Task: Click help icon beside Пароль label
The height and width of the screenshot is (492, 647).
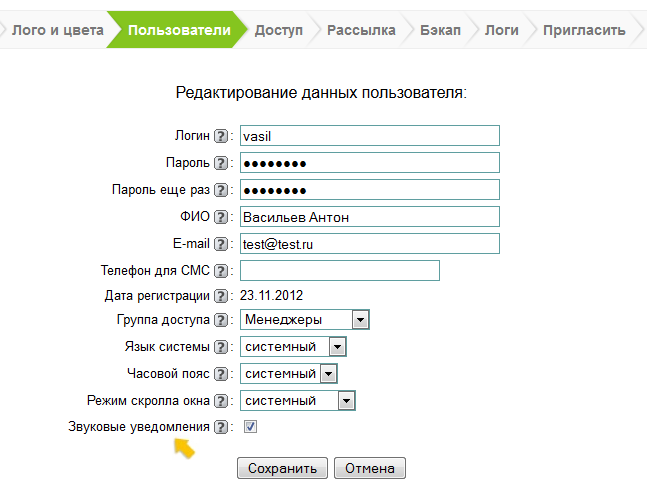Action: 221,163
